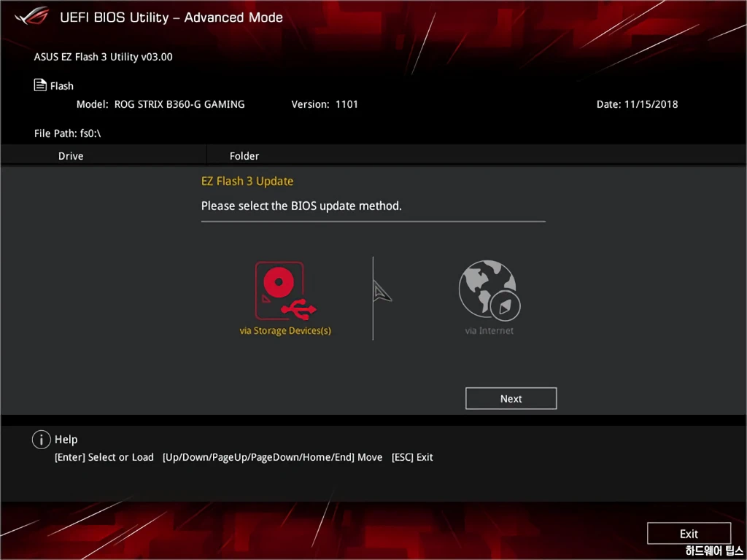Click the Flash document icon

[x=40, y=85]
